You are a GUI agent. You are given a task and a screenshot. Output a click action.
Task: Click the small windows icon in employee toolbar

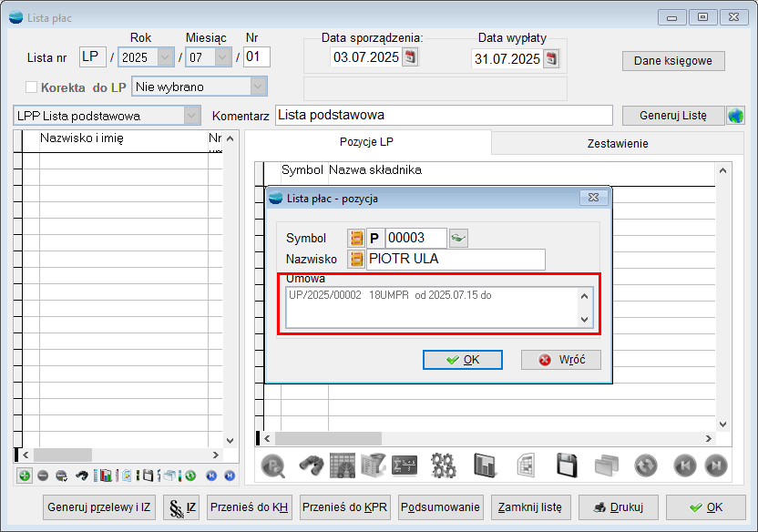169,476
